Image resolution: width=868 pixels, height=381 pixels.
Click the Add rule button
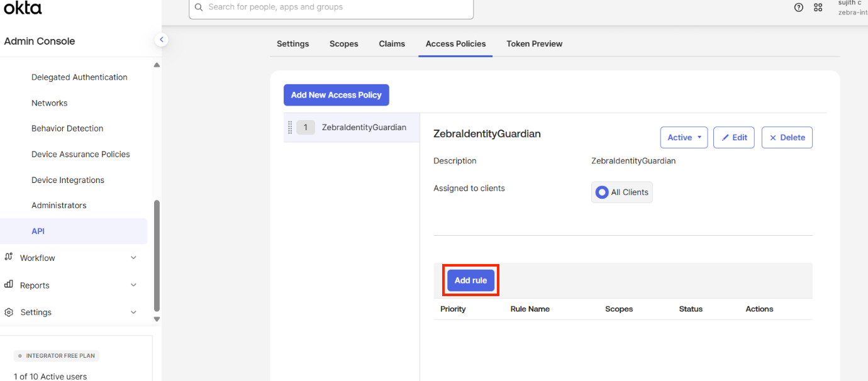pos(470,280)
